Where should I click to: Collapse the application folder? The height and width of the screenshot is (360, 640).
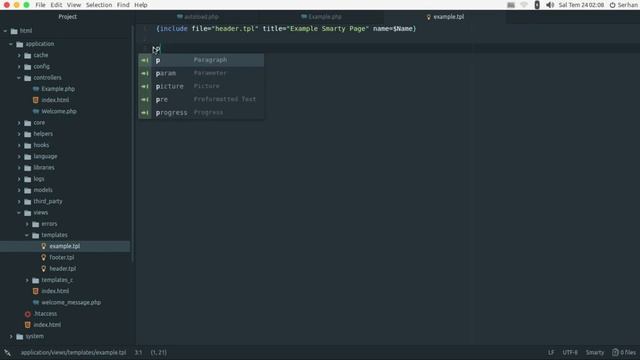coord(11,44)
